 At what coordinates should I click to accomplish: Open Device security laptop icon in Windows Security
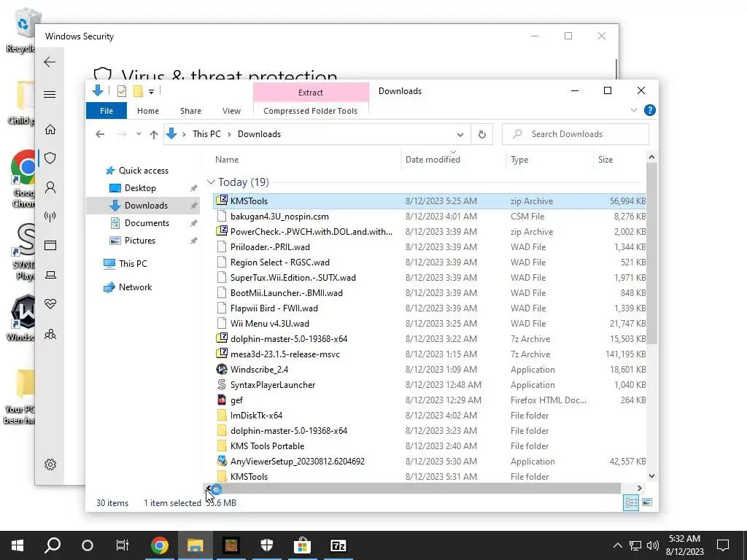point(50,275)
